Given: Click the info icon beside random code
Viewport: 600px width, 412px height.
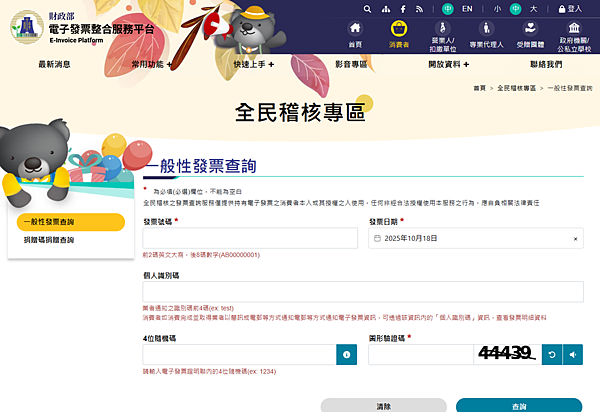Looking at the screenshot, I should [346, 355].
